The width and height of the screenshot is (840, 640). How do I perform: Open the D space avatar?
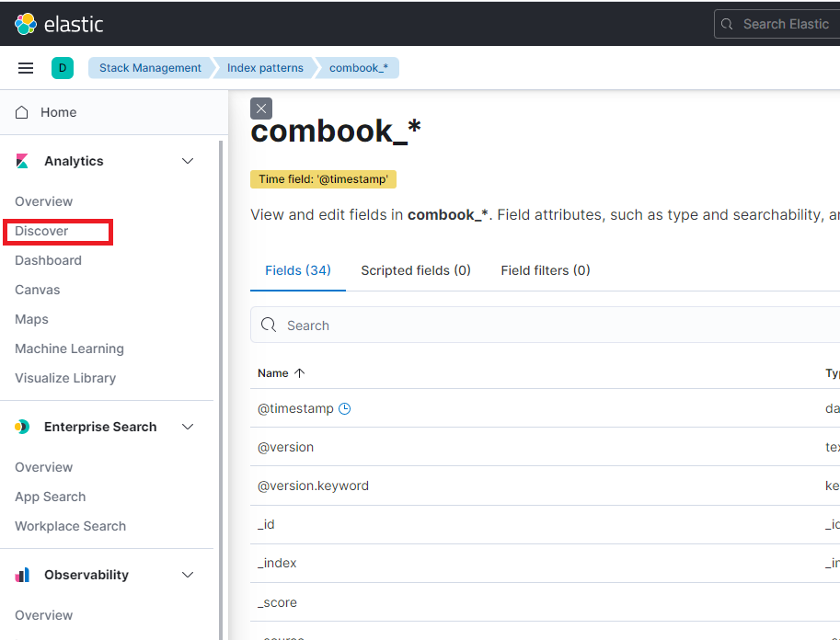click(x=63, y=68)
